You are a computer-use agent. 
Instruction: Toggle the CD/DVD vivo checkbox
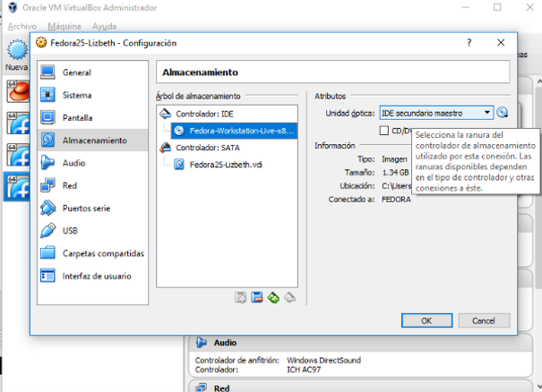[x=384, y=131]
